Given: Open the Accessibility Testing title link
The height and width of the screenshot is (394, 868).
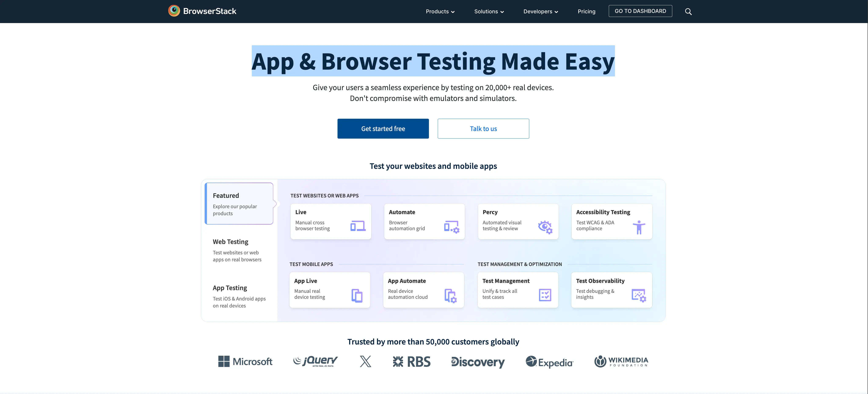Looking at the screenshot, I should click(x=603, y=212).
